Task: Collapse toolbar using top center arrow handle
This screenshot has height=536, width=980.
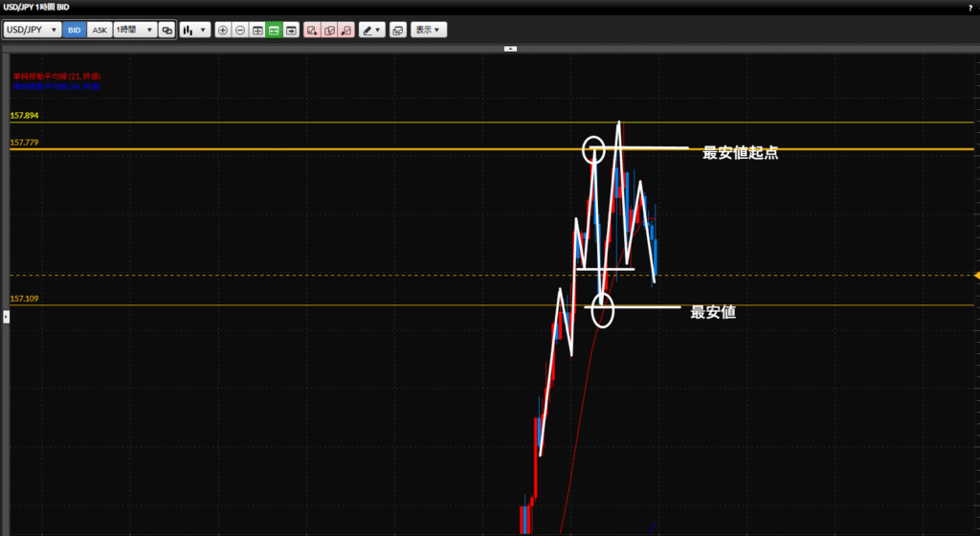Action: 510,48
